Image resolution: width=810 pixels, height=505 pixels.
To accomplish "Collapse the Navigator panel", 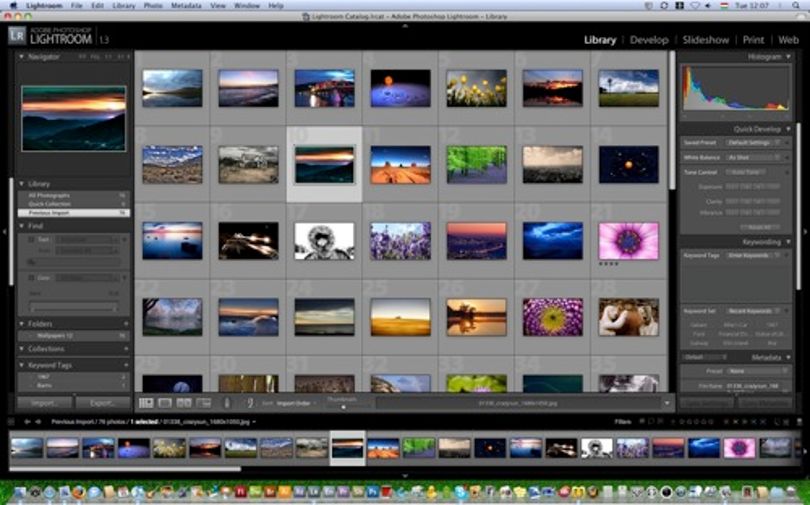I will click(21, 57).
